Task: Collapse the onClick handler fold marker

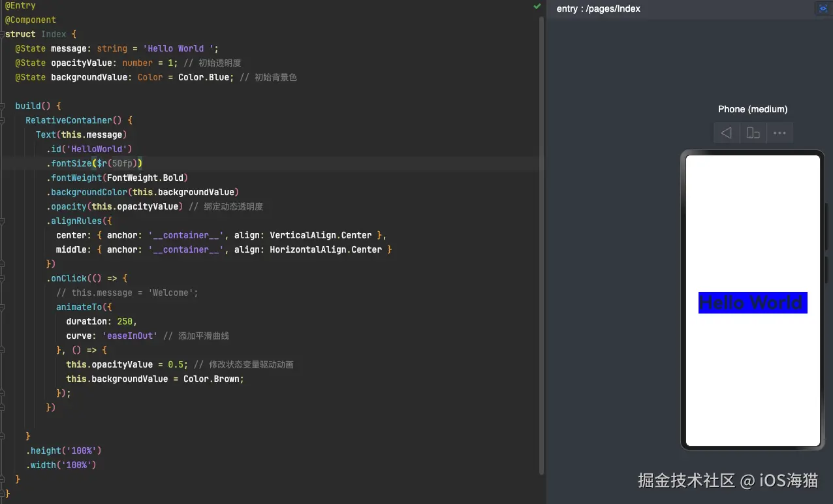Action: (x=2, y=278)
